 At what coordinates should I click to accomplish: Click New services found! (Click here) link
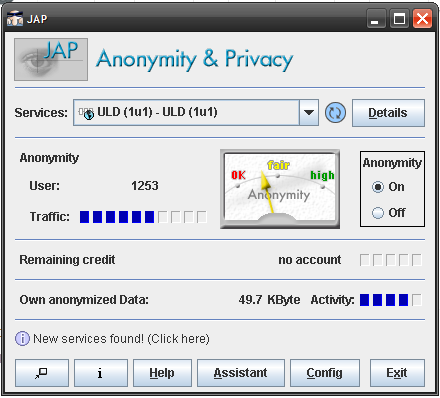click(121, 339)
